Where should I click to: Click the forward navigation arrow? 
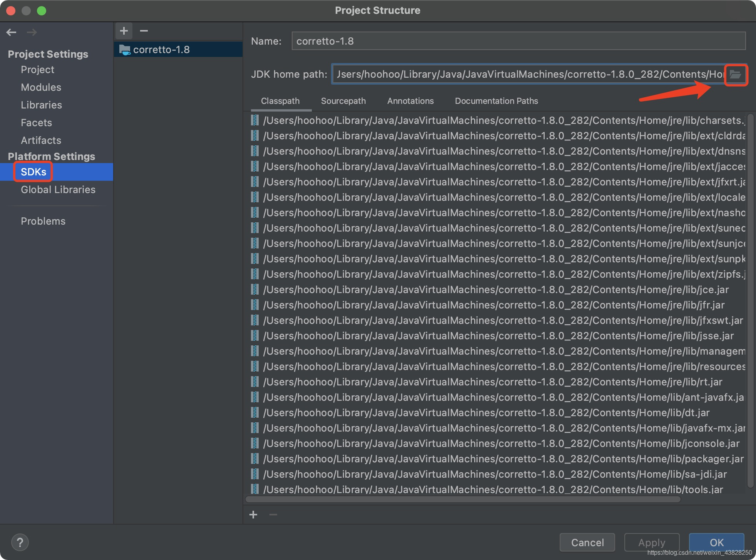[x=32, y=32]
